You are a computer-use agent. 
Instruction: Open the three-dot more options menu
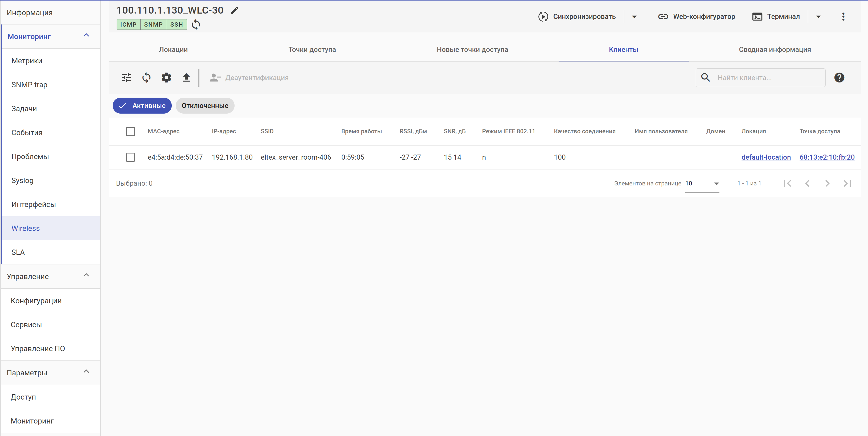click(843, 16)
